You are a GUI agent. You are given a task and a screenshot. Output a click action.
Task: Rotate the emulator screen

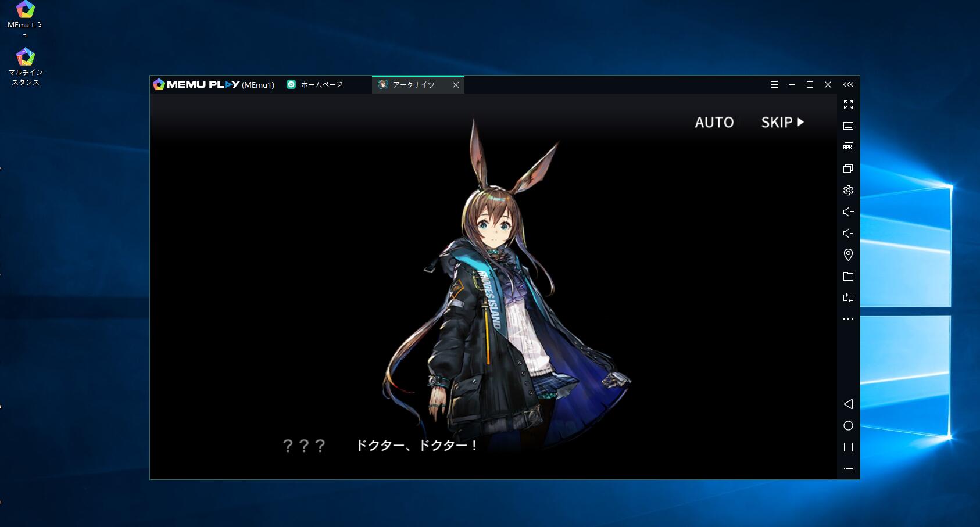coord(848,298)
